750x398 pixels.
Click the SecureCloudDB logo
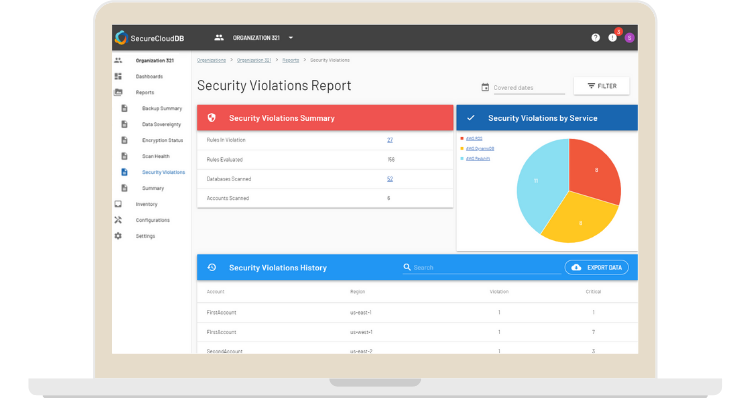coord(150,38)
